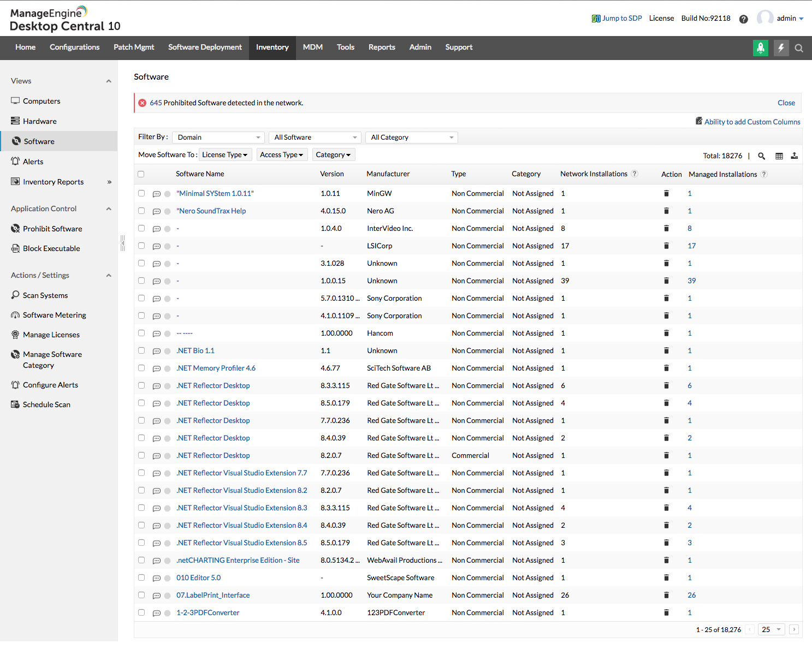Image resolution: width=812 pixels, height=655 pixels.
Task: Open comment icon for 010 Editor 5.0
Action: (157, 578)
